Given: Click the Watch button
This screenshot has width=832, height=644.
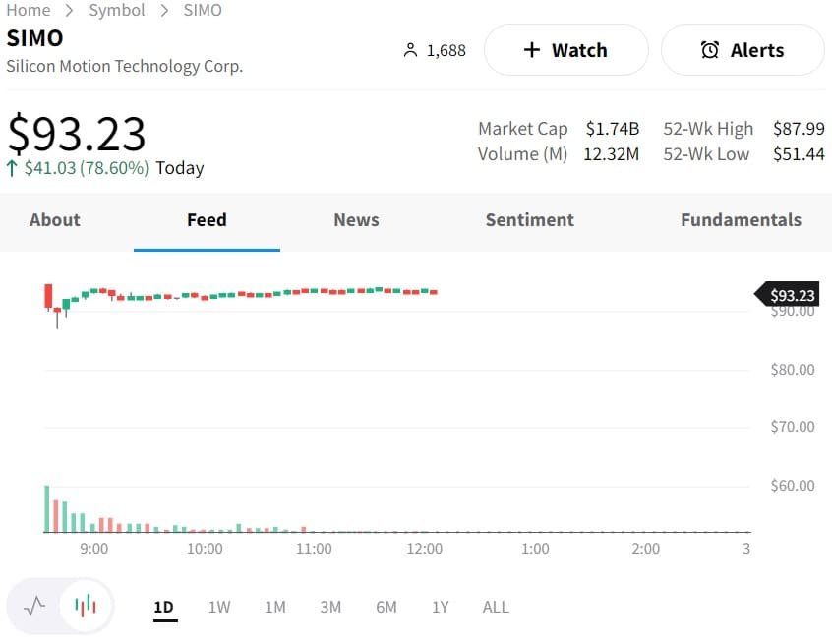Looking at the screenshot, I should tap(565, 50).
